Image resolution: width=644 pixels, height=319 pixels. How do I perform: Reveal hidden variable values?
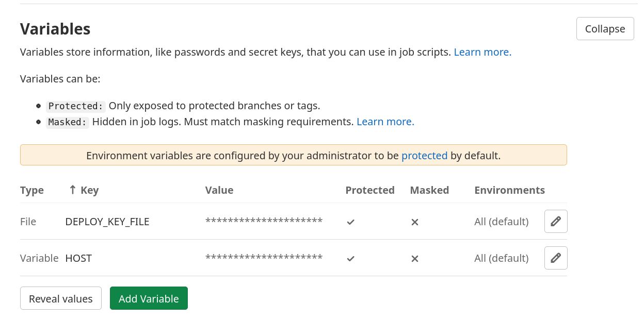tap(61, 299)
